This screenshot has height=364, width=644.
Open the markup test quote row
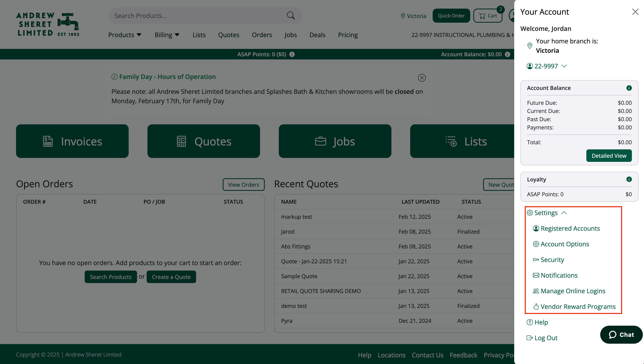[394, 217]
